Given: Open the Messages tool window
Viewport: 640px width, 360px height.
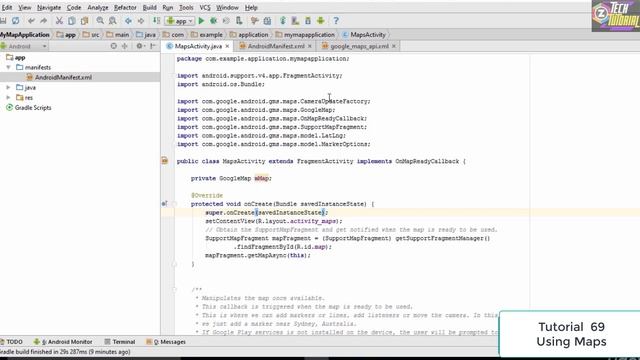Looking at the screenshot, I should tap(166, 342).
